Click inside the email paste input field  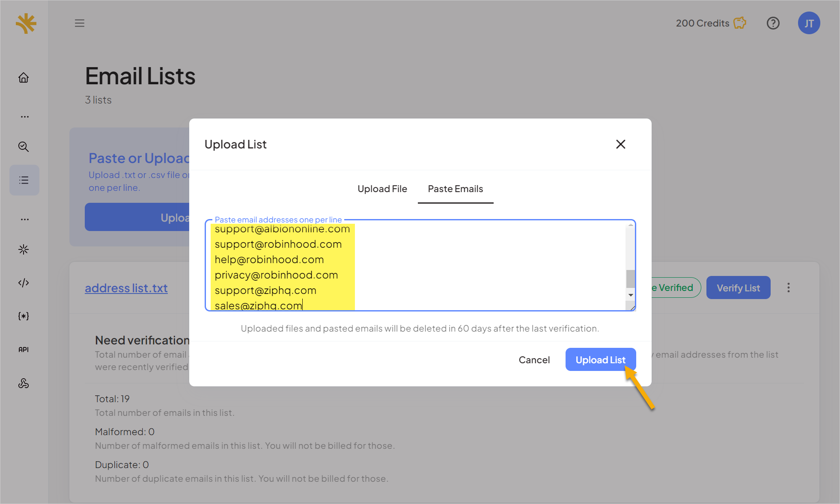[x=420, y=265]
